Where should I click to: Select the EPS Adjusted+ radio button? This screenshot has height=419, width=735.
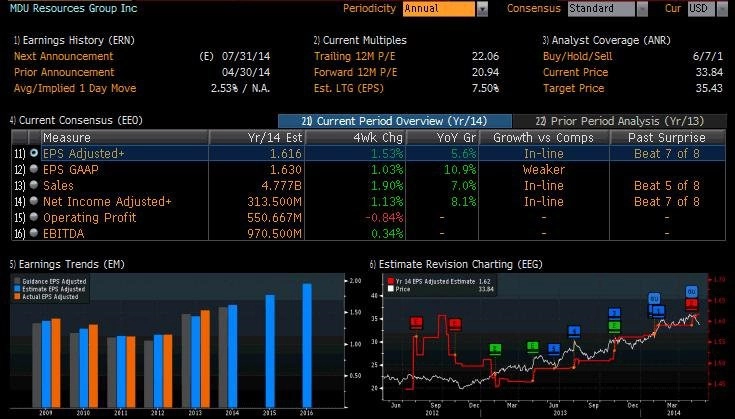[x=34, y=153]
